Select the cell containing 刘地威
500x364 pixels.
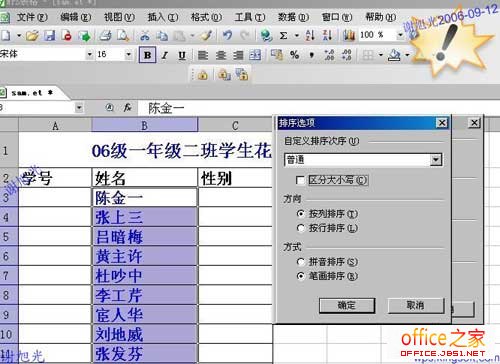click(x=144, y=334)
